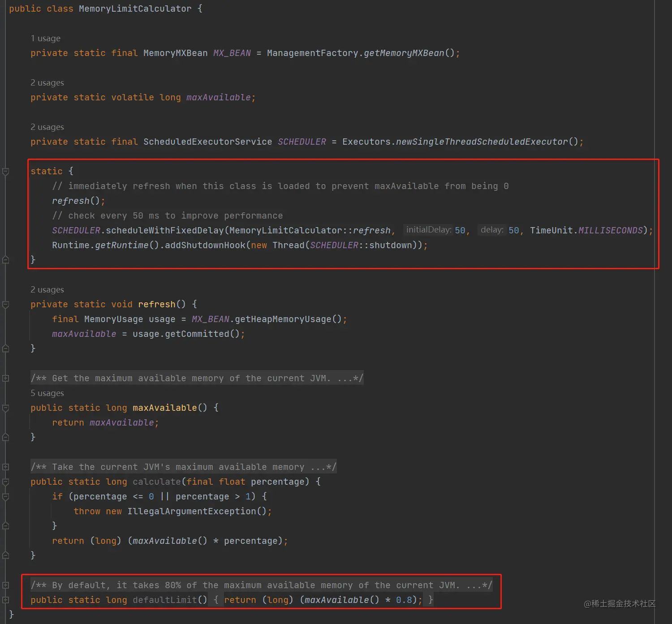Click fold end marker of calculate() method
This screenshot has height=624, width=672.
6,555
